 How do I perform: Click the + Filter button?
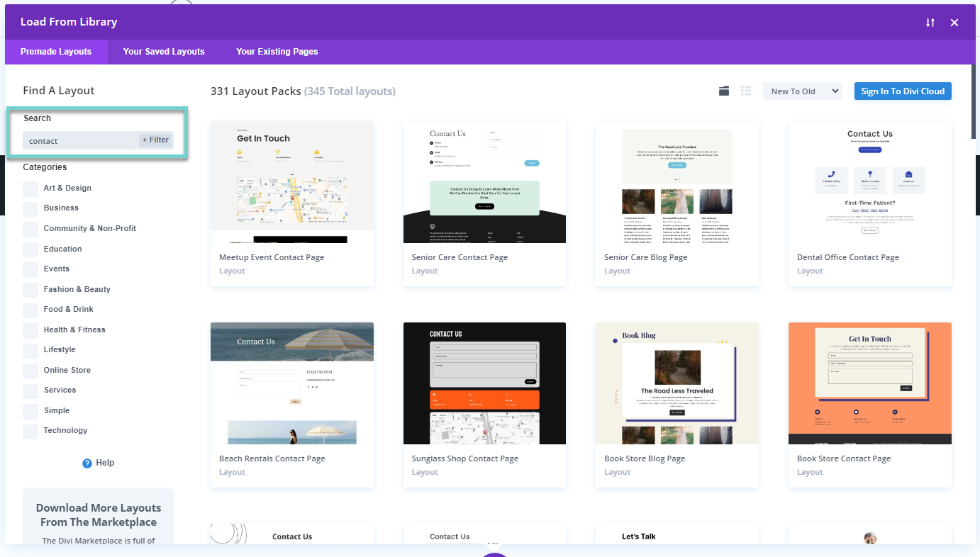click(156, 140)
